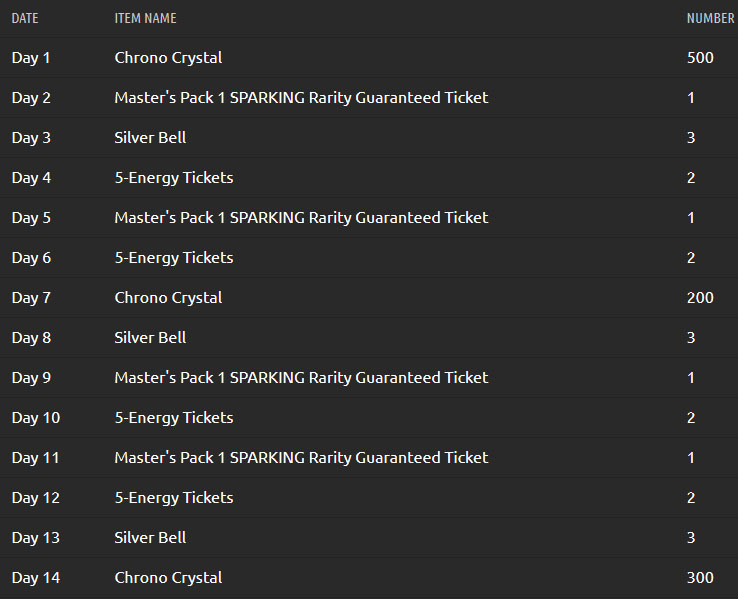Click the Day 3 Silver Bell entry
Viewport: 738px width, 599px height.
click(x=150, y=138)
